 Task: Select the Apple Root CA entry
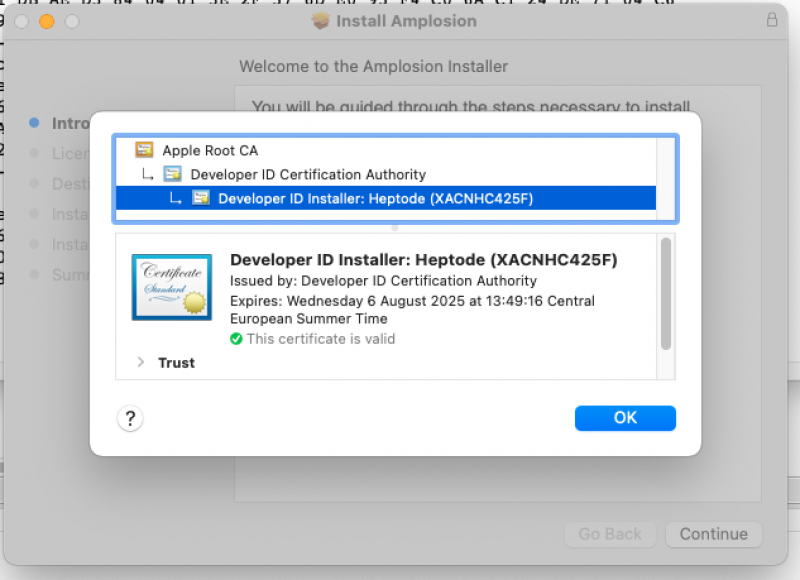210,150
